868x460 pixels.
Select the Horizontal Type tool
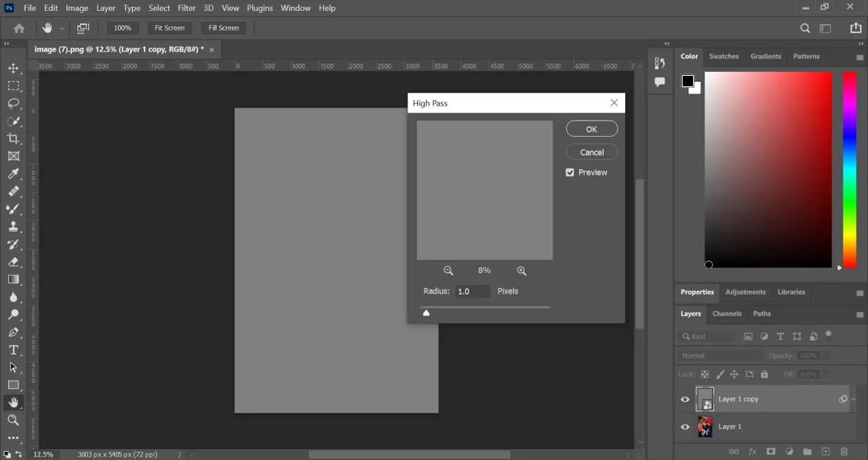pos(13,350)
